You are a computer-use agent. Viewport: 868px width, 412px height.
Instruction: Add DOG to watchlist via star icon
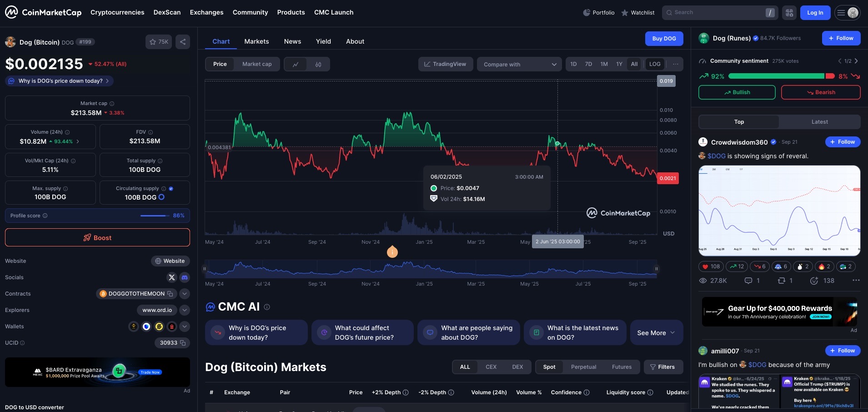click(x=158, y=42)
